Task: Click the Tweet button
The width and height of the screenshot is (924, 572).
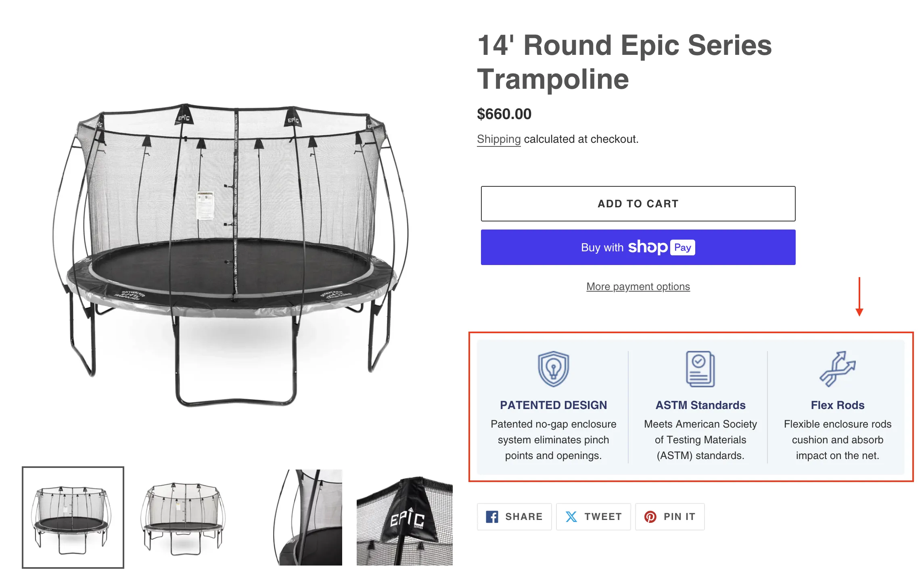Action: pos(593,516)
